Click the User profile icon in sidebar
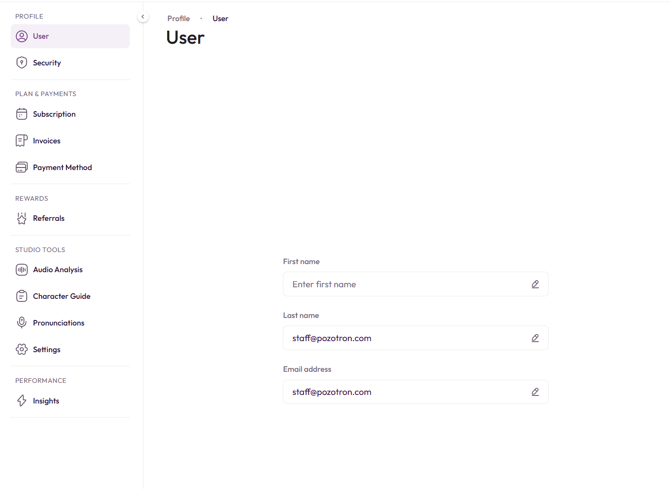 click(21, 36)
